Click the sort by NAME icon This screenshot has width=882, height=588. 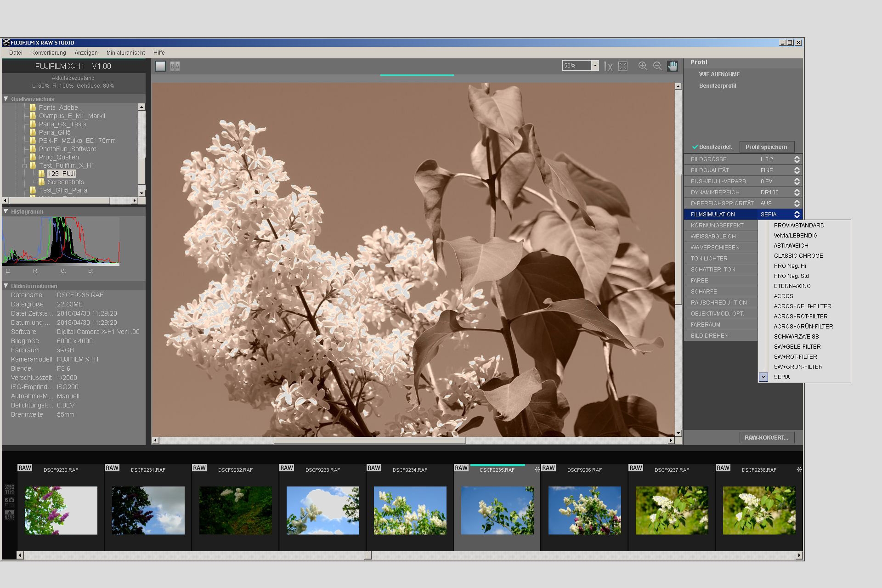[9, 515]
